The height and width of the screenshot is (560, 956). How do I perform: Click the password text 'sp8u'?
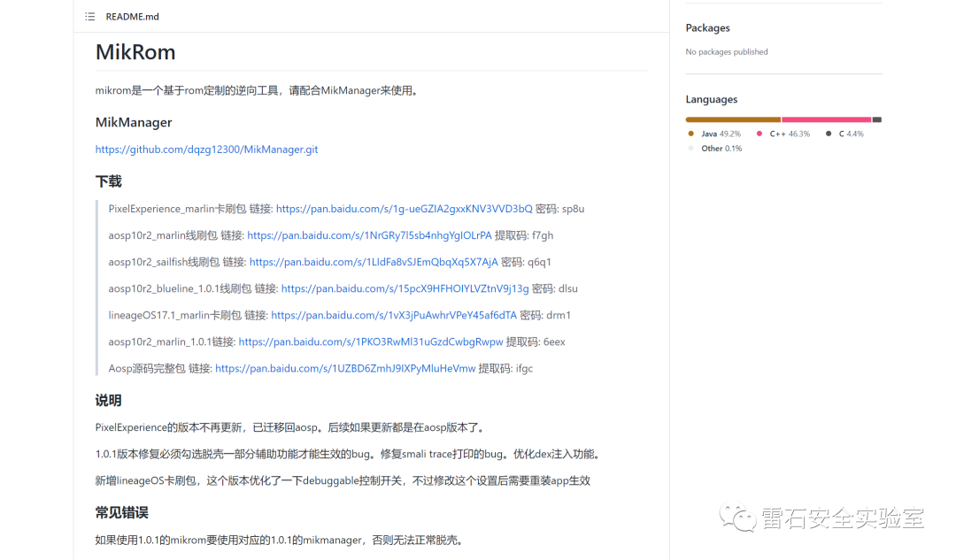(573, 209)
